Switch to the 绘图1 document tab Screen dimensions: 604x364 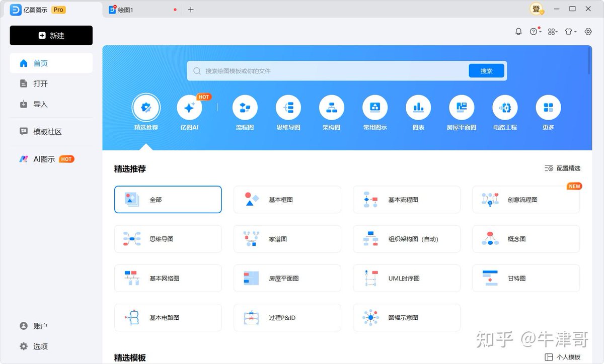[142, 10]
